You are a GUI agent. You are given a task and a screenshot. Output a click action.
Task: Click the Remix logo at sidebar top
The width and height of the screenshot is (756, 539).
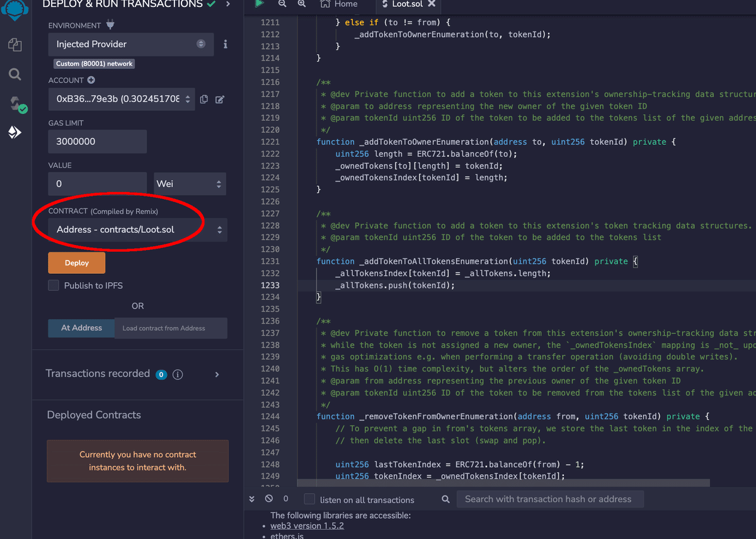(x=15, y=9)
